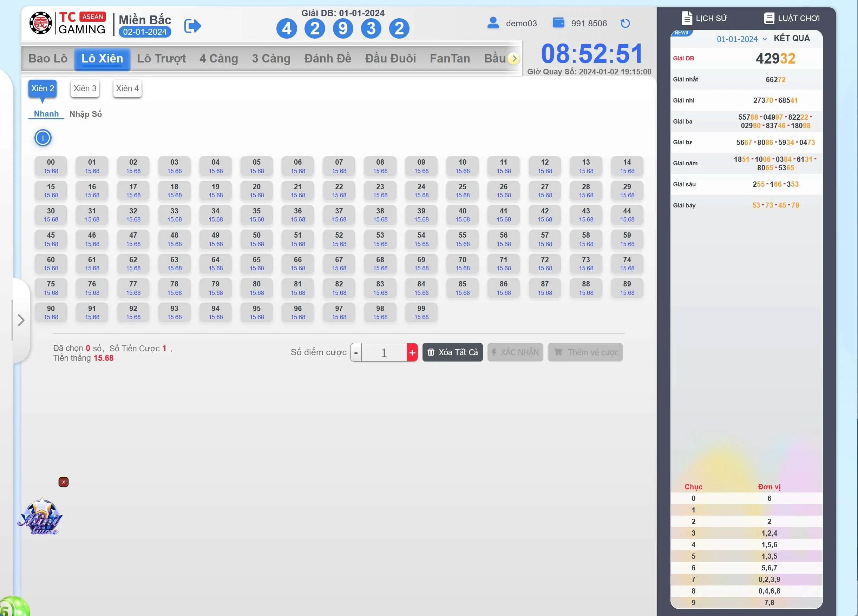This screenshot has height=616, width=858.
Task: Click the balance refresh icon
Action: (625, 24)
